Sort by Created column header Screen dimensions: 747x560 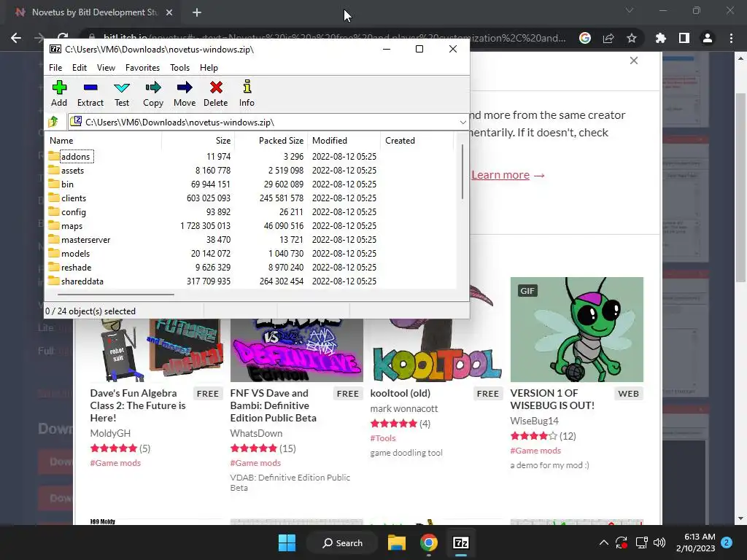417,141
